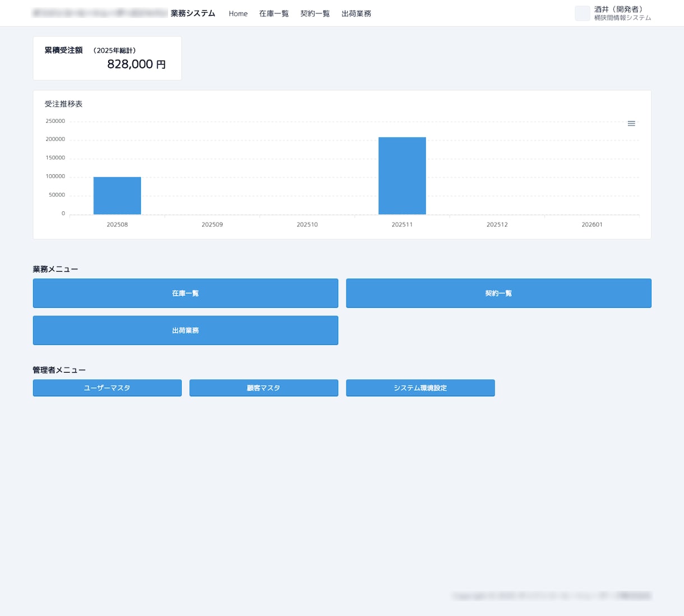Click the 50000 y-axis value
This screenshot has width=684, height=616.
pos(57,194)
